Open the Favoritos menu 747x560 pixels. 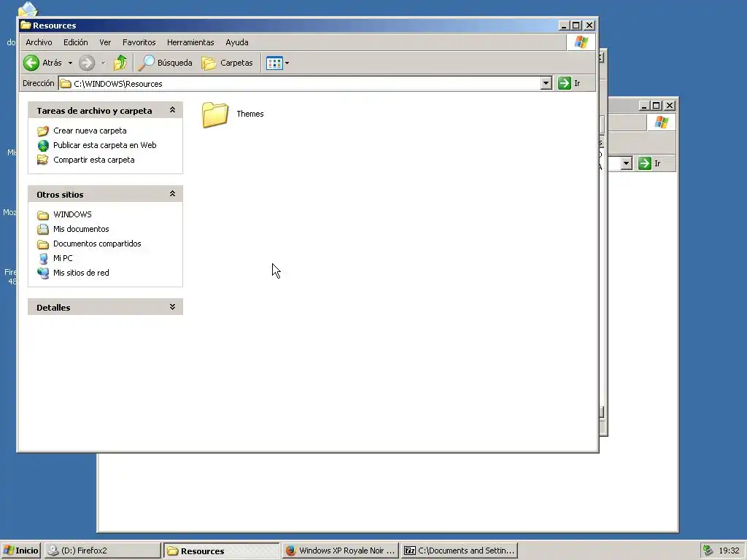pos(139,42)
